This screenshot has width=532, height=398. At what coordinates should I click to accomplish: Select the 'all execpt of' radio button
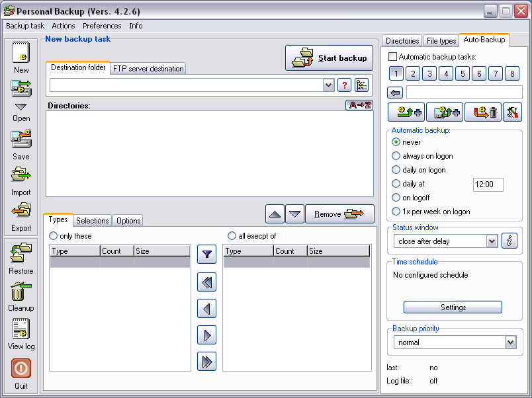[232, 235]
